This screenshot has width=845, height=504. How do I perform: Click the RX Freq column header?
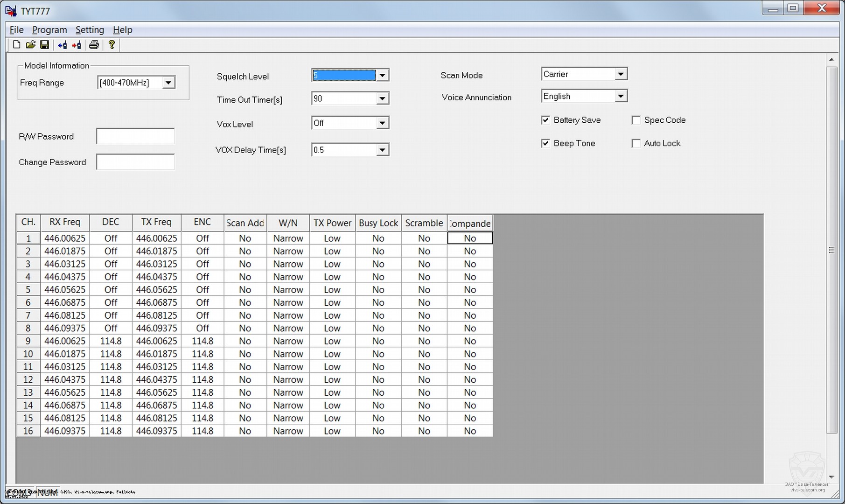tap(65, 222)
